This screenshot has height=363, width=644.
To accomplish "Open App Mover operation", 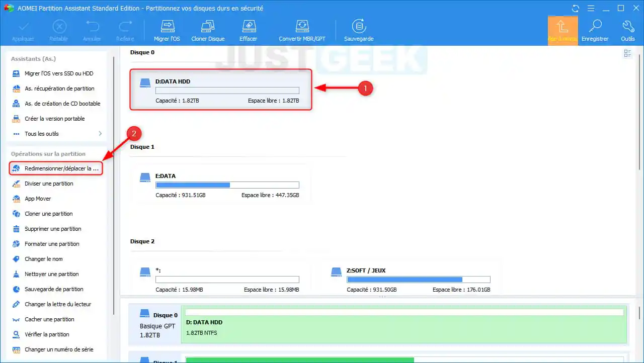I will [38, 199].
